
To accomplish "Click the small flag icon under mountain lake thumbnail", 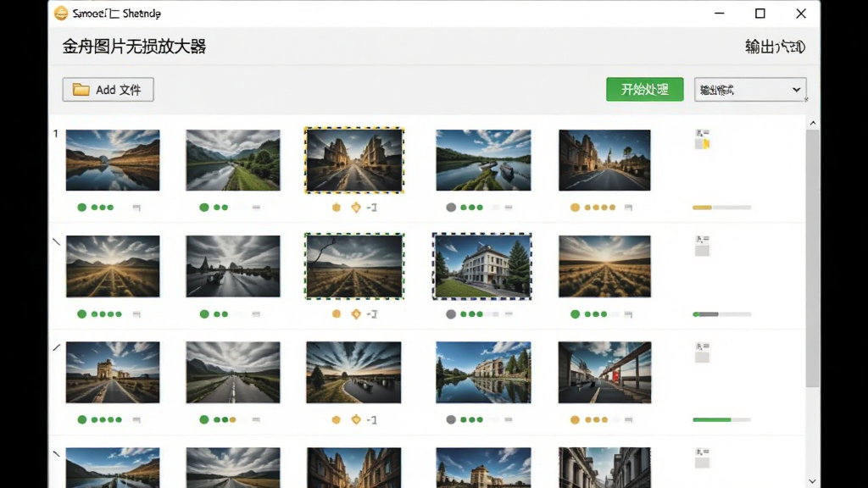I will [136, 208].
